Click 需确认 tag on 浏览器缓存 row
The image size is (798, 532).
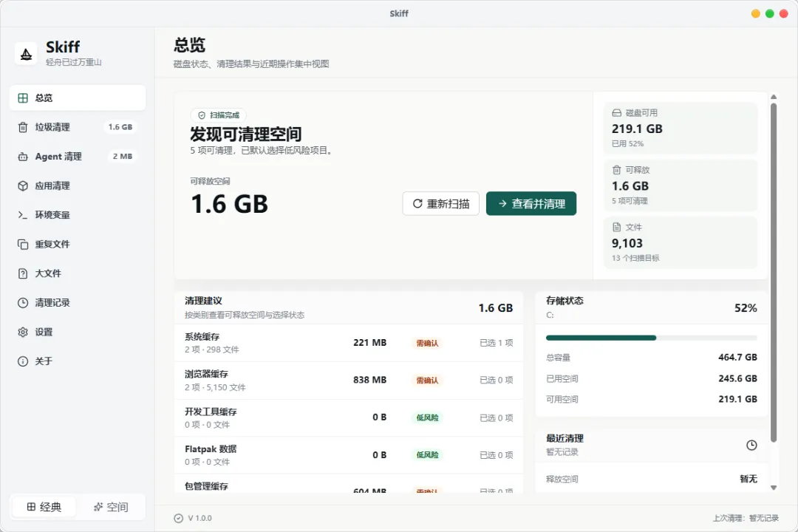pos(428,381)
